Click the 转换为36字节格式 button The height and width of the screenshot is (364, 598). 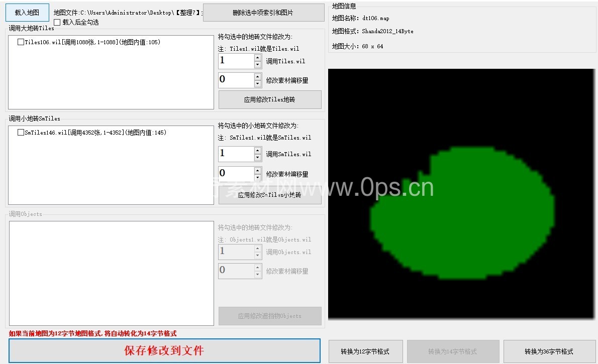pyautogui.click(x=549, y=351)
